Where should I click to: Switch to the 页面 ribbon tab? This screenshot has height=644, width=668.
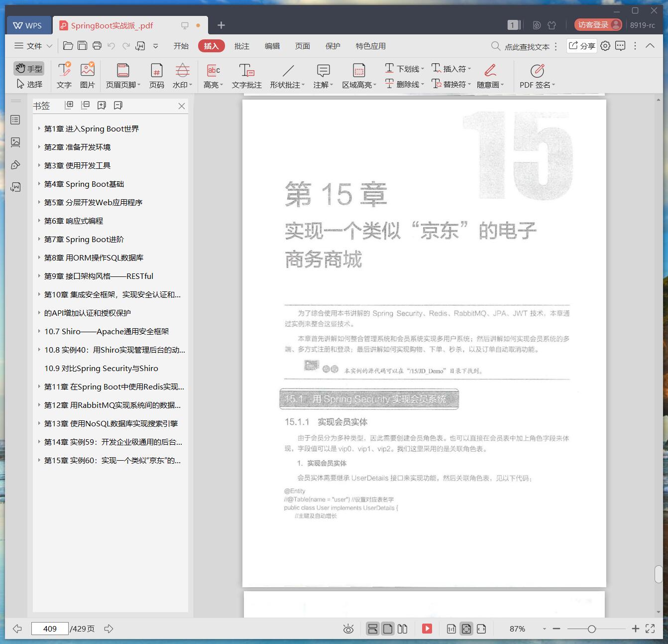pos(303,46)
